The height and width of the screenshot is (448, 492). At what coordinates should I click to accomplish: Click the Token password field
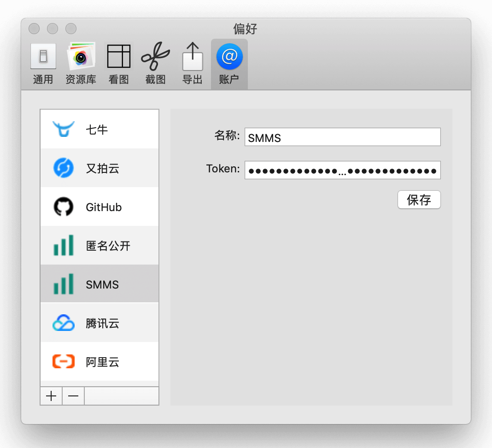pos(343,170)
